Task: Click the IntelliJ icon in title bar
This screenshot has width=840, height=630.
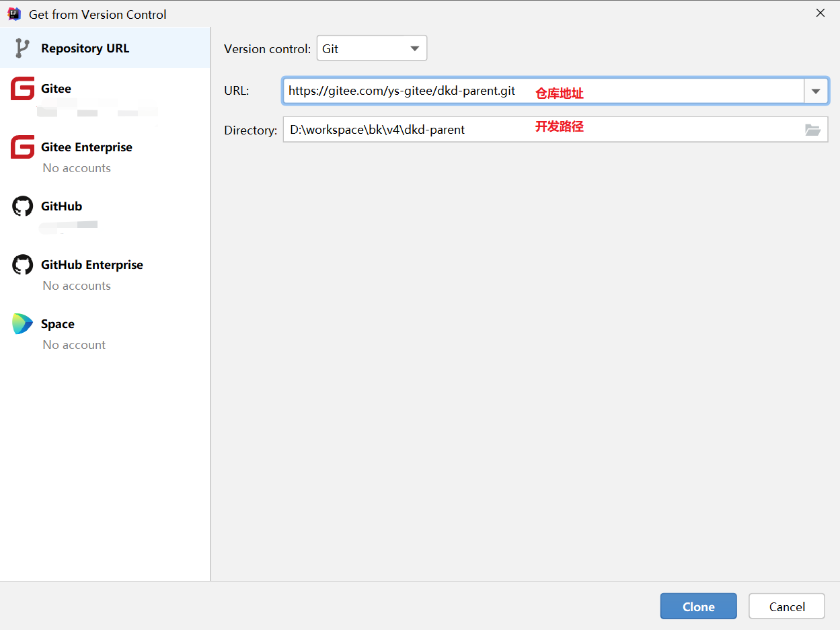Action: (x=13, y=13)
